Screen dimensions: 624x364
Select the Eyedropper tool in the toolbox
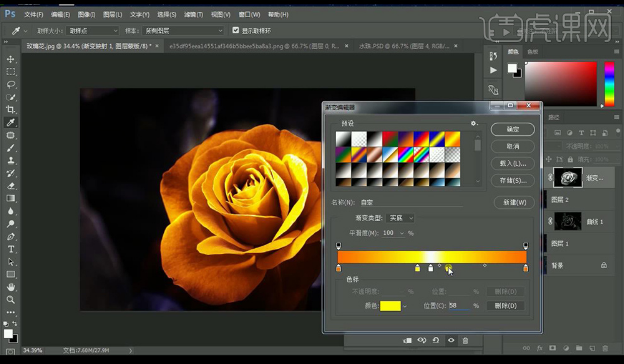pos(11,122)
